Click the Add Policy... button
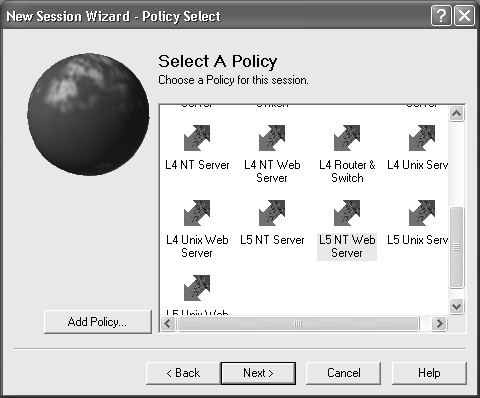This screenshot has height=398, width=480. click(x=98, y=322)
